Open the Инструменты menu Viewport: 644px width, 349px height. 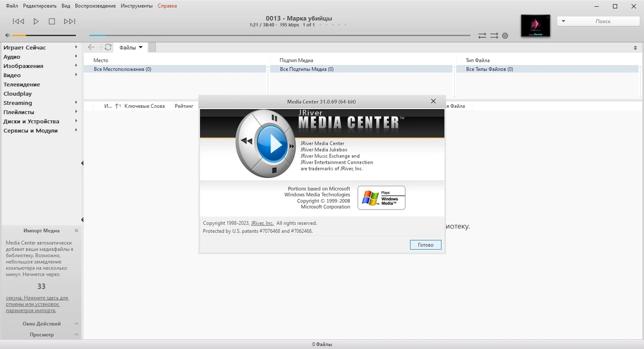[136, 6]
